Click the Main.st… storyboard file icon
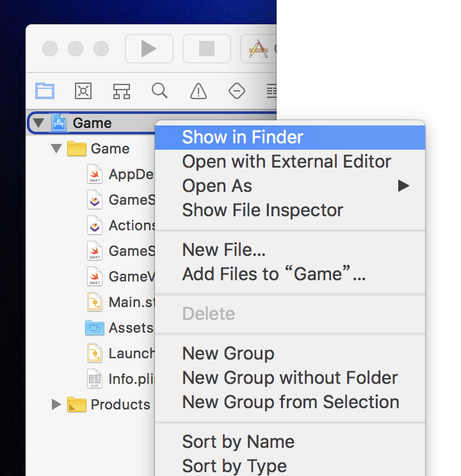Screen dimensions: 461x476 pos(95,302)
